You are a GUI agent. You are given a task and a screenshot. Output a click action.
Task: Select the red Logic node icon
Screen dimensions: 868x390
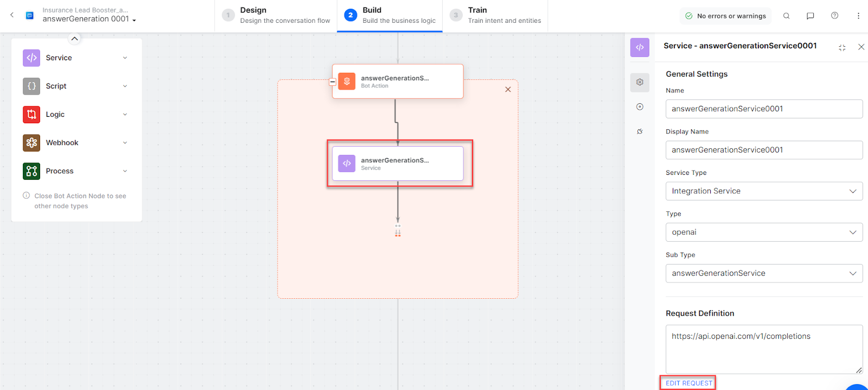tap(31, 114)
